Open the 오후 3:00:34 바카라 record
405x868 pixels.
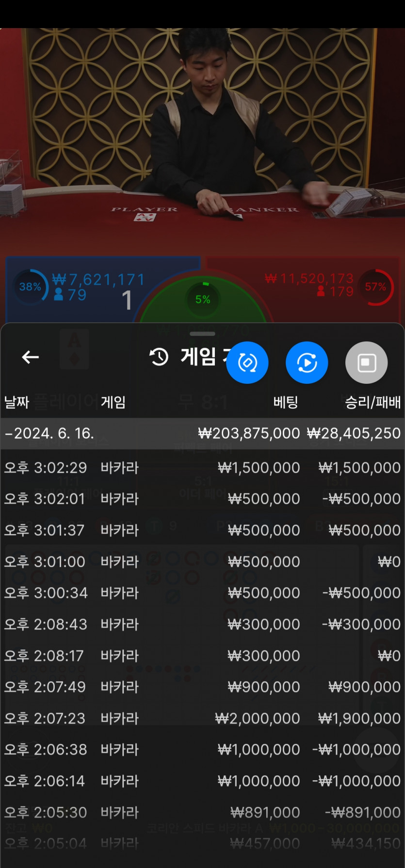pyautogui.click(x=203, y=593)
